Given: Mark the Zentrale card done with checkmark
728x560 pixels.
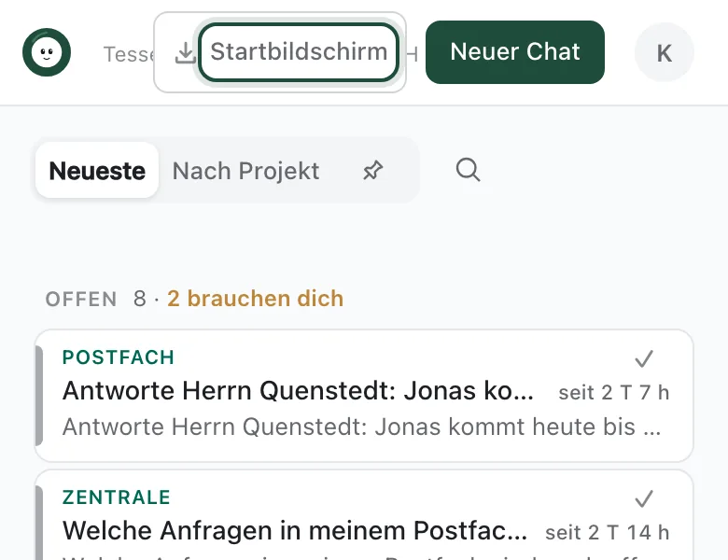Looking at the screenshot, I should click(x=644, y=498).
